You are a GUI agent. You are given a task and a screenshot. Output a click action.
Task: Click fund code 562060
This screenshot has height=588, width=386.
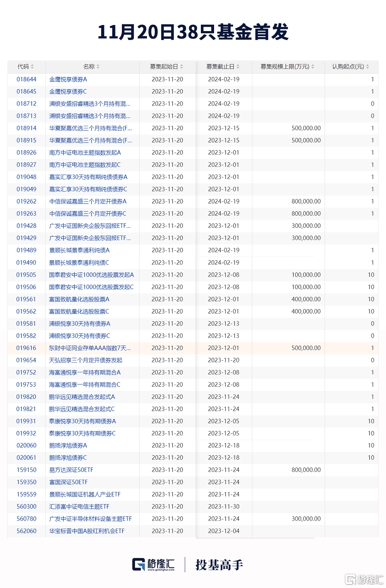click(x=26, y=531)
